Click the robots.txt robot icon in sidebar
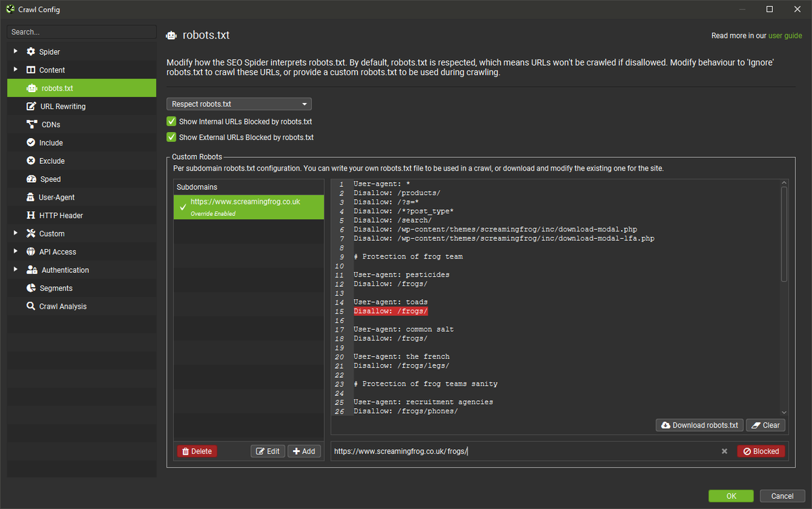The width and height of the screenshot is (812, 509). [31, 88]
